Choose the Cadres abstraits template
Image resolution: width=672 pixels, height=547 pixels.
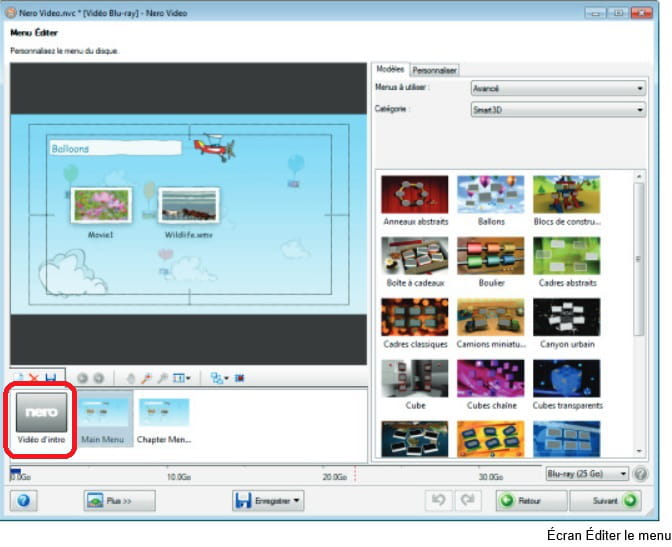pos(567,261)
